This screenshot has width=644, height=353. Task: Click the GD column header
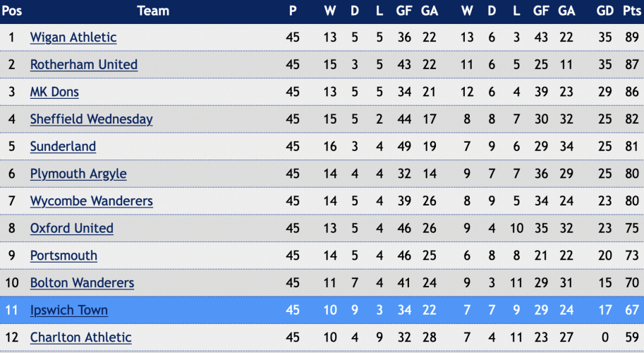click(x=605, y=11)
